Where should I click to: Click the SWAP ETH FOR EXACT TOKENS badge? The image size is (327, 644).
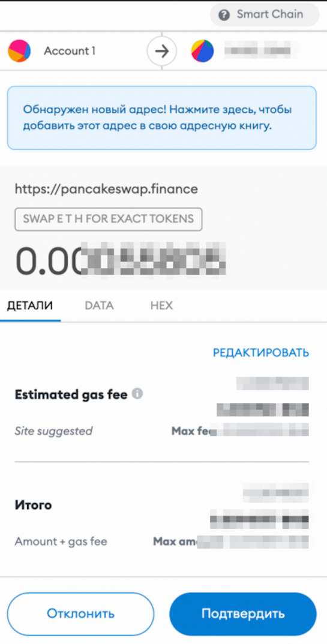pyautogui.click(x=109, y=219)
